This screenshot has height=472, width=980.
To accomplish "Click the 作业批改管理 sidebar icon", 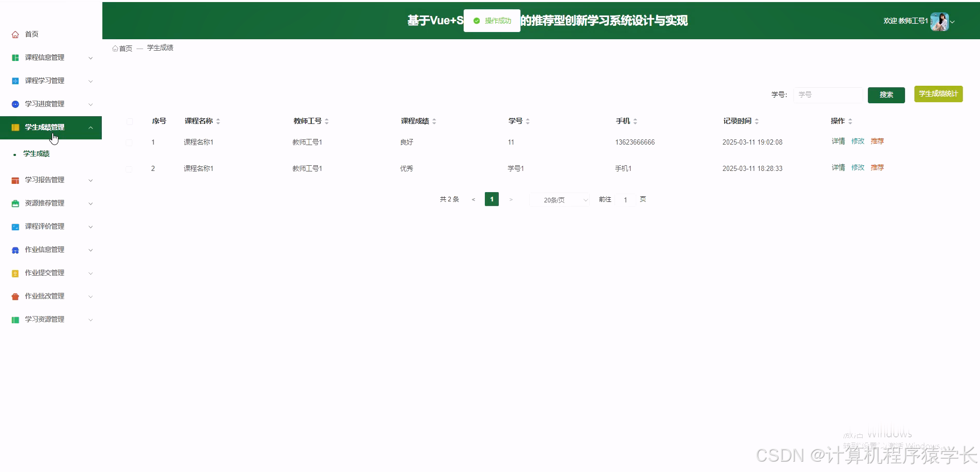I will (x=14, y=296).
